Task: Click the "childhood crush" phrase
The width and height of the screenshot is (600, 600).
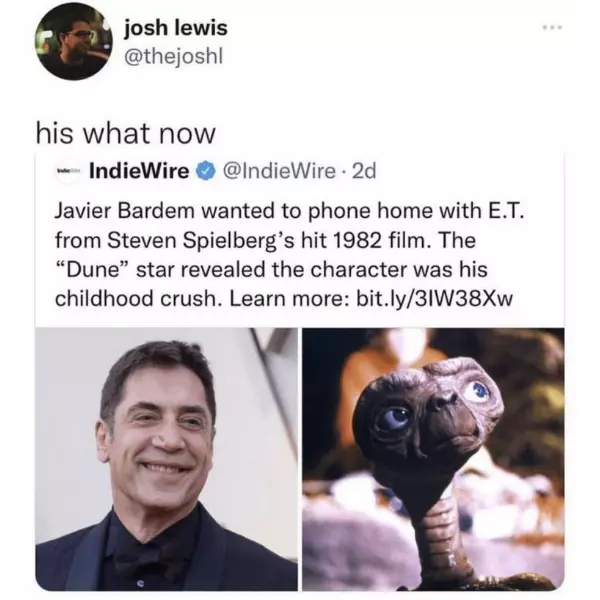Action: [139, 299]
